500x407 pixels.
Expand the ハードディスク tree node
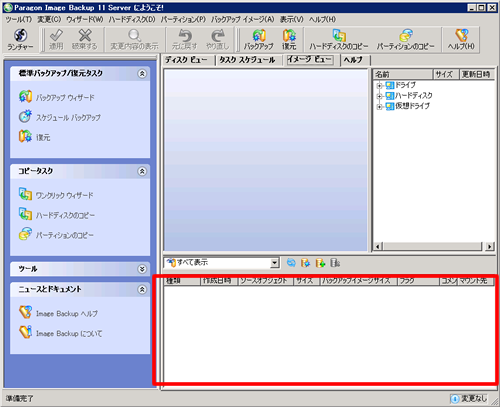tap(379, 96)
